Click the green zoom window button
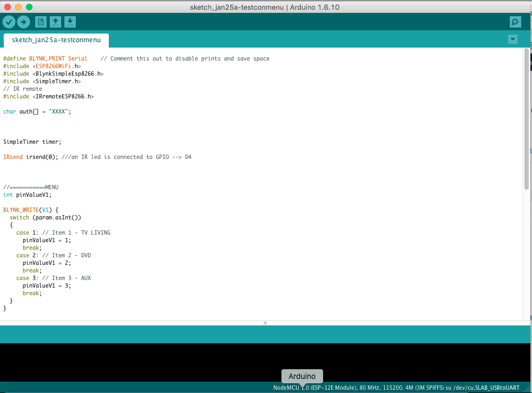Image resolution: width=532 pixels, height=393 pixels. coord(29,7)
